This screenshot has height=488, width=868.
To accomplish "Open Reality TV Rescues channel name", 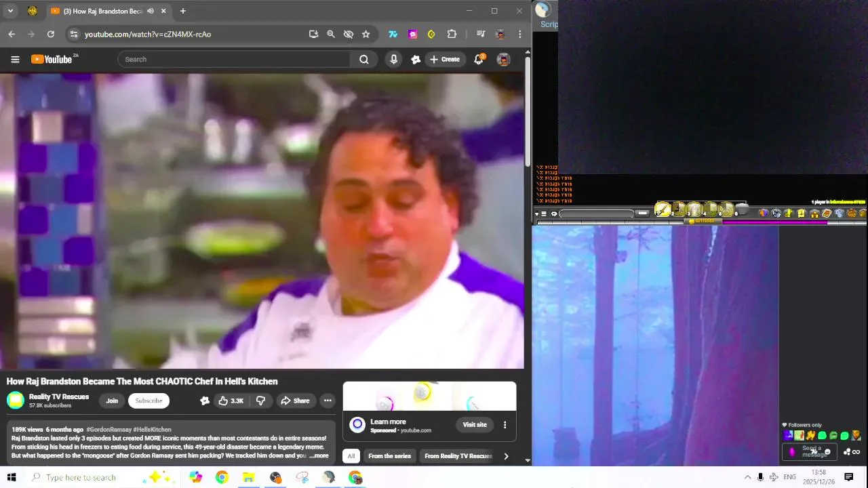I will tap(59, 396).
